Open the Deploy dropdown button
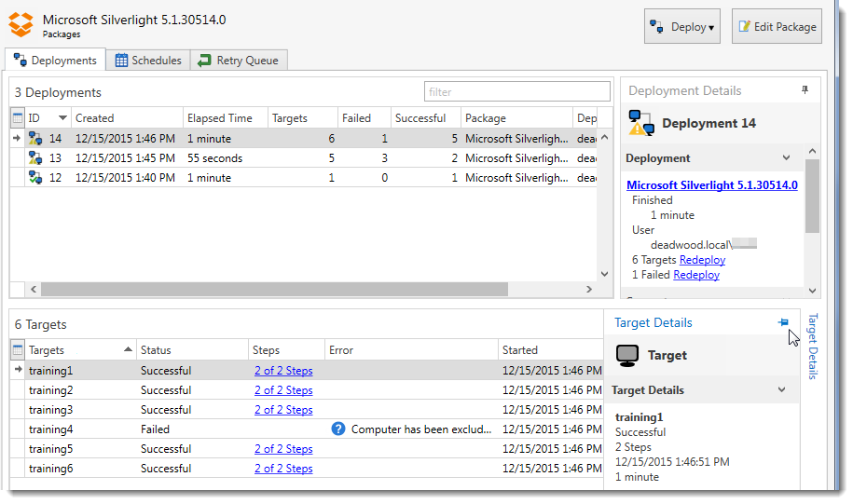Screen dimensions: 853x504 [681, 27]
